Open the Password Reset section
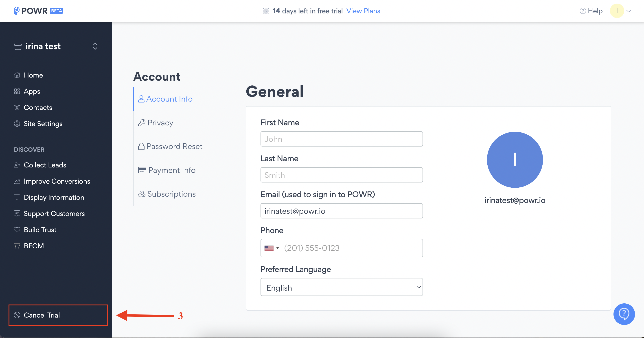Image resolution: width=644 pixels, height=338 pixels. 174,147
